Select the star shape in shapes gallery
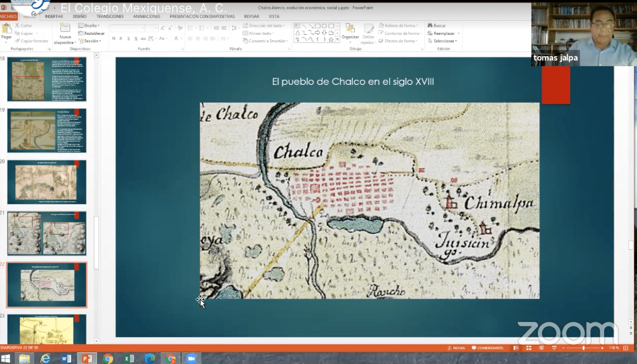This screenshot has height=364, width=637. pos(331,40)
